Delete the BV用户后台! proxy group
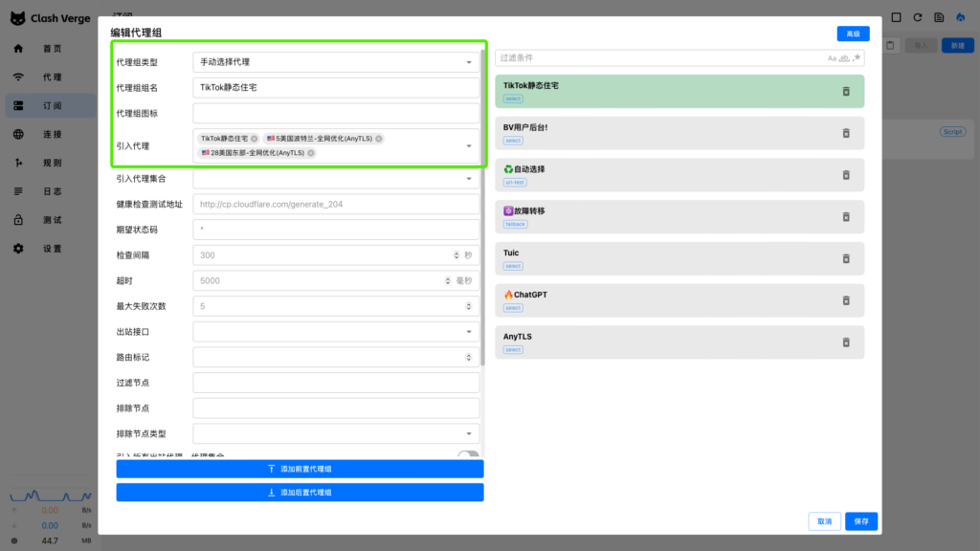This screenshot has width=980, height=551. [846, 133]
